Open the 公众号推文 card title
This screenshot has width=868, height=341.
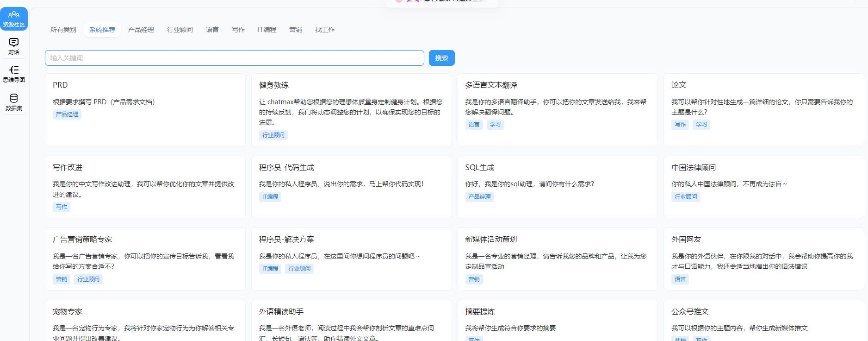coord(690,311)
